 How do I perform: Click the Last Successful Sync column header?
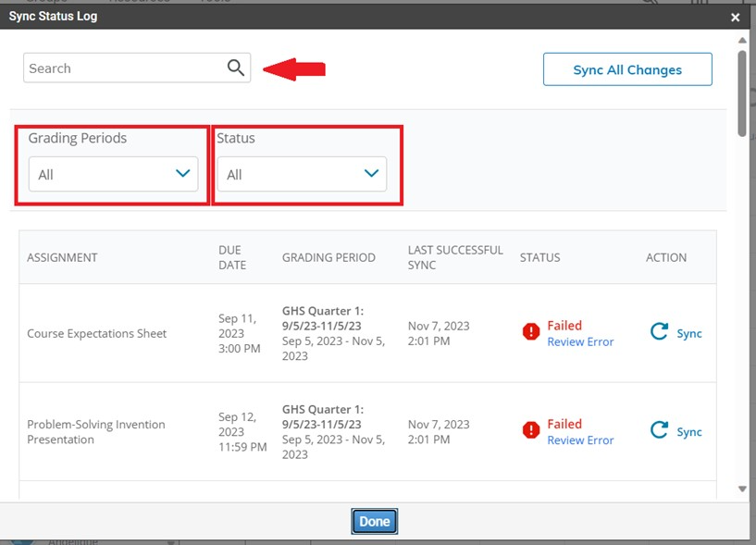click(x=455, y=257)
